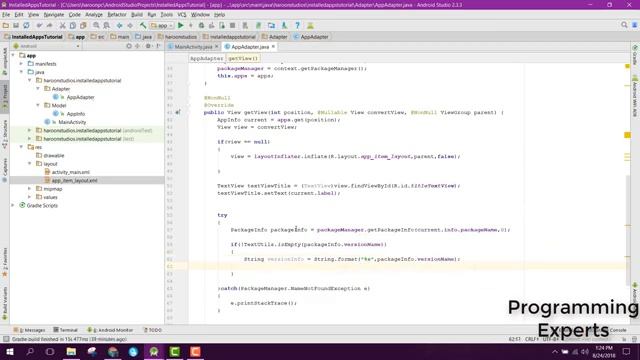Toggle the Captures tool window side button
Screen dimensions: 640x360
[5, 170]
